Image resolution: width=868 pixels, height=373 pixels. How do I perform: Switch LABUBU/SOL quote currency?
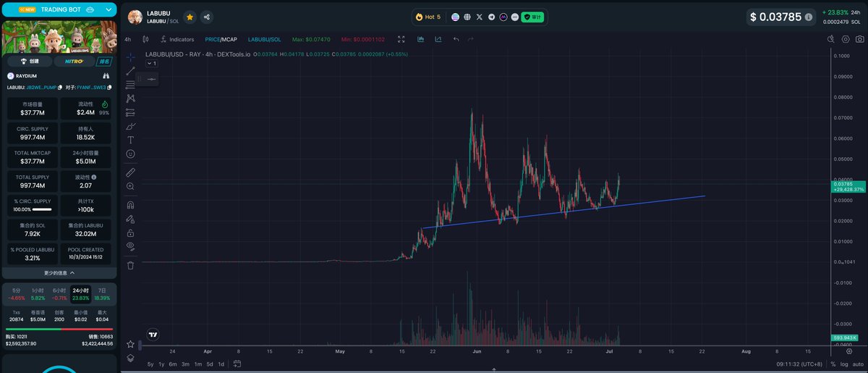coord(264,39)
